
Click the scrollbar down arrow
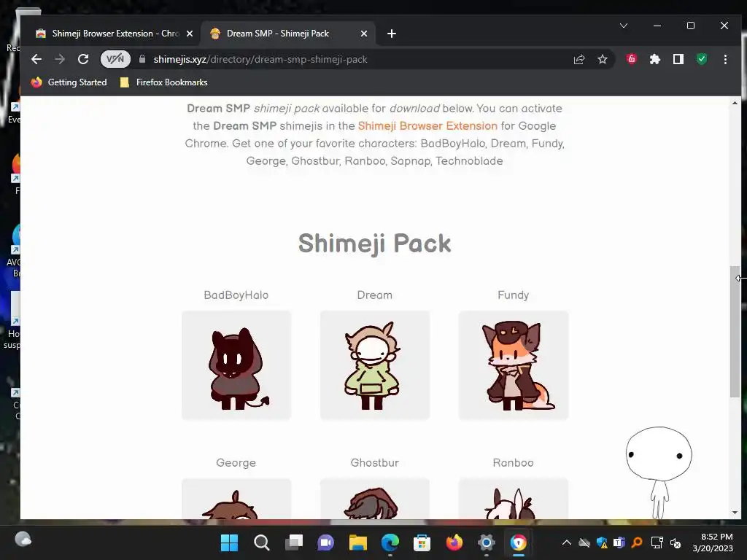735,513
